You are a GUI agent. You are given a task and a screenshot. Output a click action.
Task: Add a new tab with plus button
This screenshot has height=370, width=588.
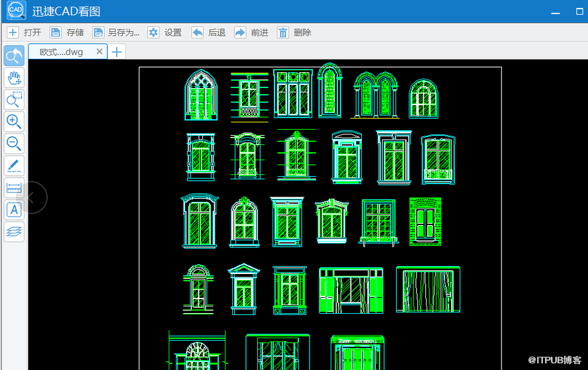coord(116,52)
